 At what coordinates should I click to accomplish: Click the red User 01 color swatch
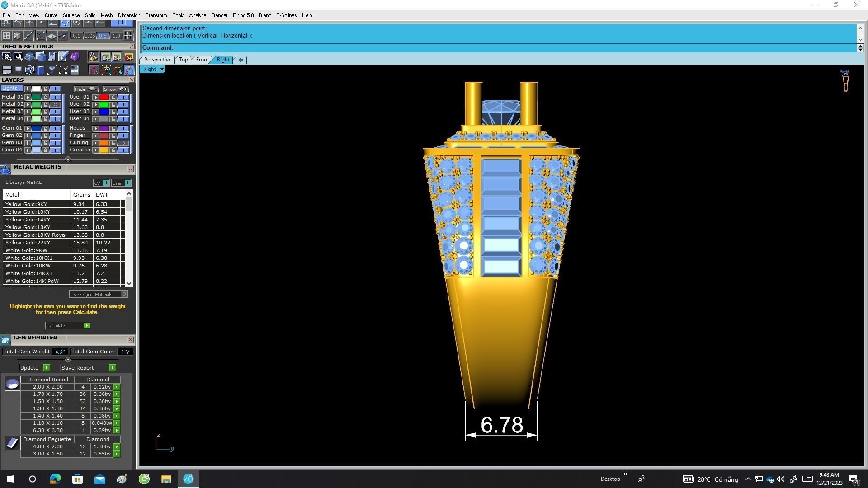(x=104, y=97)
